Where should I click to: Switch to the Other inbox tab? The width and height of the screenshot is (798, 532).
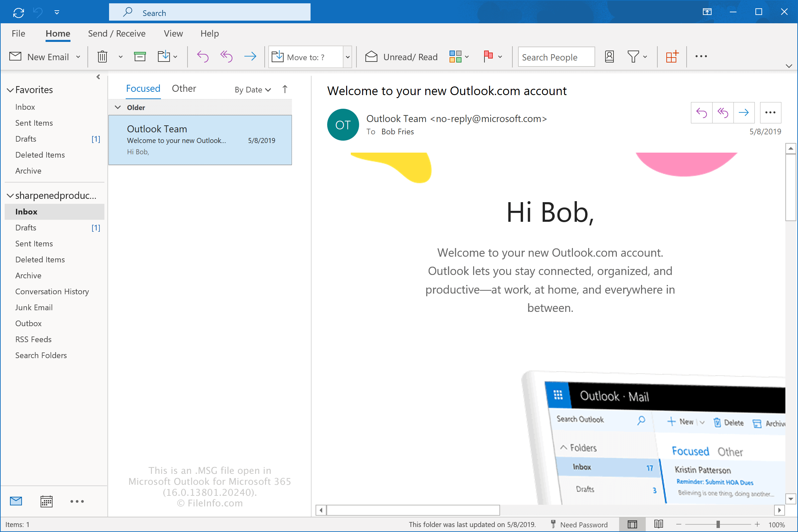[184, 89]
